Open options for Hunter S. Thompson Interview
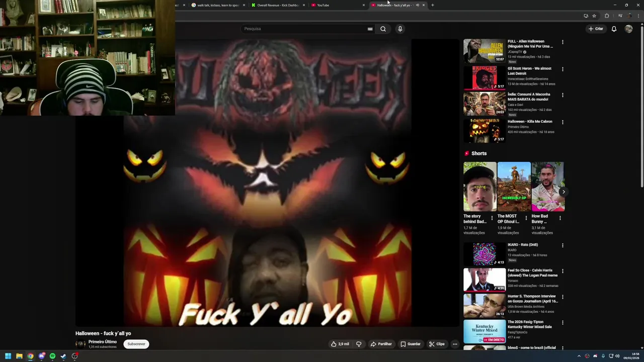The height and width of the screenshot is (362, 644). 562,297
